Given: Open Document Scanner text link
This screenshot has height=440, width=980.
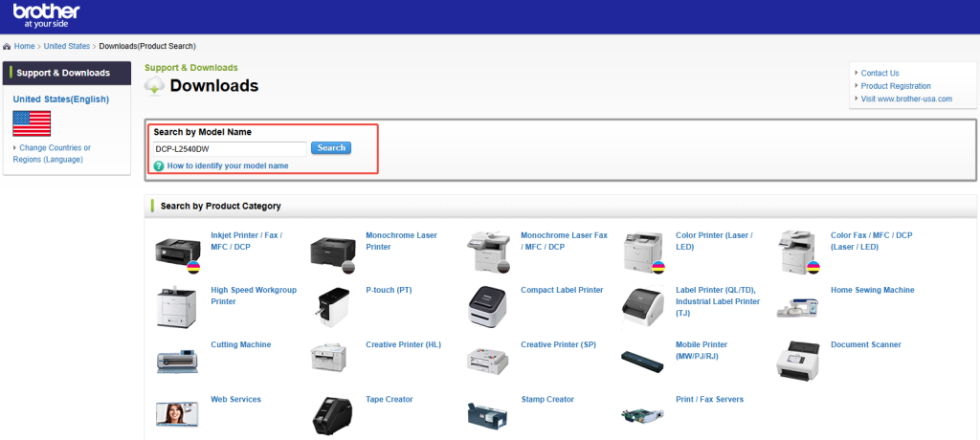Looking at the screenshot, I should (x=865, y=344).
